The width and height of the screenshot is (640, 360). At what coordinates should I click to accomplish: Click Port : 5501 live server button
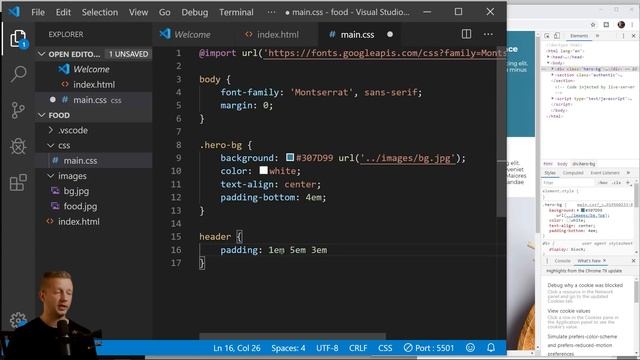tap(429, 348)
